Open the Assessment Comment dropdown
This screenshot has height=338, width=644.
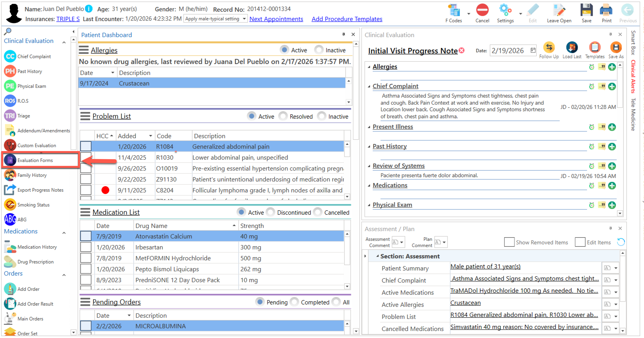pos(401,242)
